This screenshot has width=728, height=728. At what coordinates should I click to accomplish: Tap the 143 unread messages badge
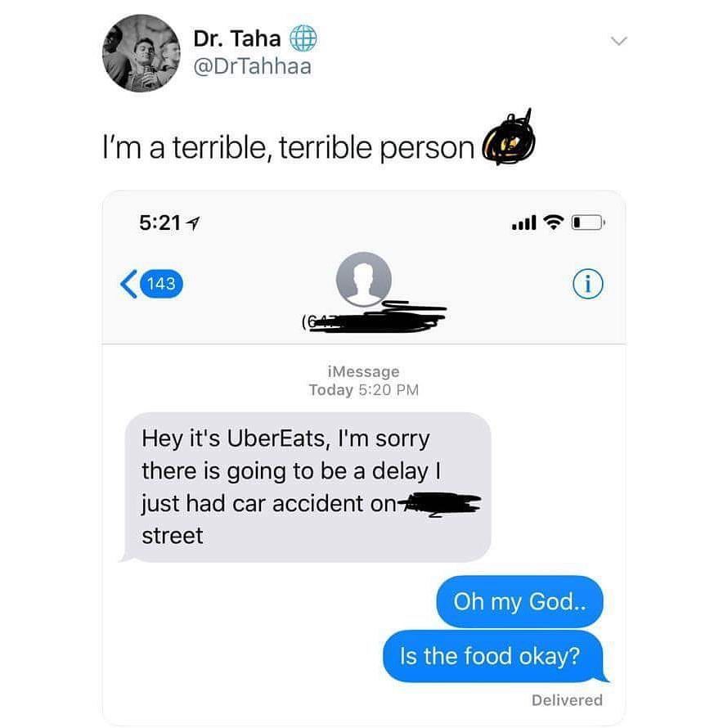tap(161, 284)
